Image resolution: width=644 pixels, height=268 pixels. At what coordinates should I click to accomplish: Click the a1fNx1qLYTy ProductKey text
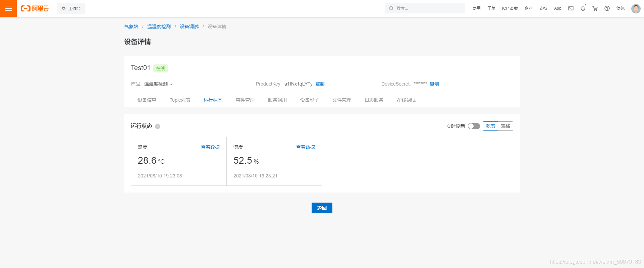tap(299, 84)
